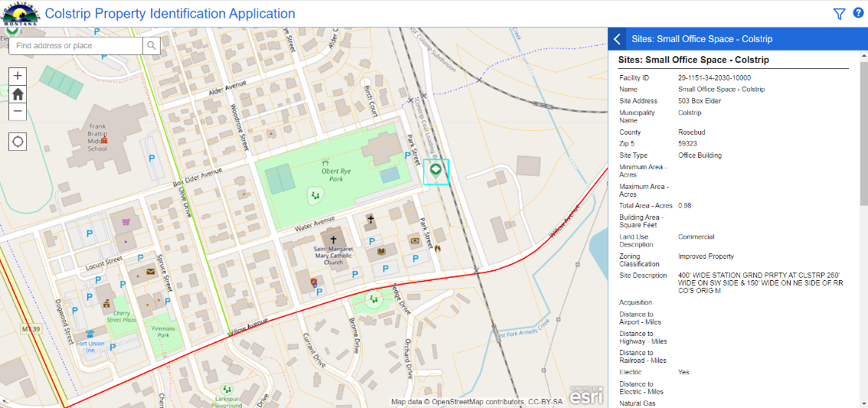
Task: Click the Distance to Airport - Miles label
Action: pos(640,318)
